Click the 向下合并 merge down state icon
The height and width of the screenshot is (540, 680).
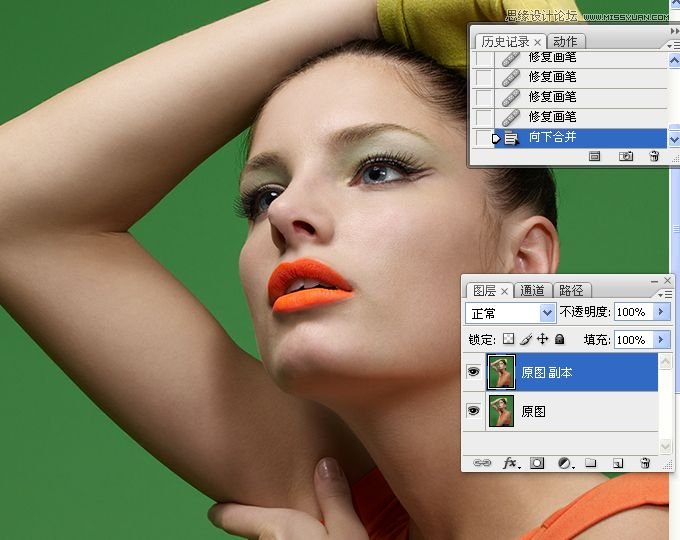pos(512,138)
